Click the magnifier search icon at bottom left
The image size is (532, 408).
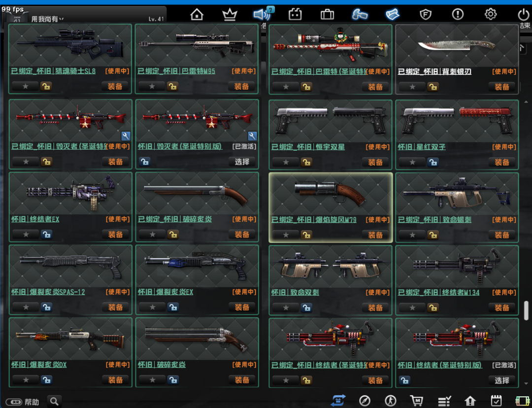(x=54, y=401)
